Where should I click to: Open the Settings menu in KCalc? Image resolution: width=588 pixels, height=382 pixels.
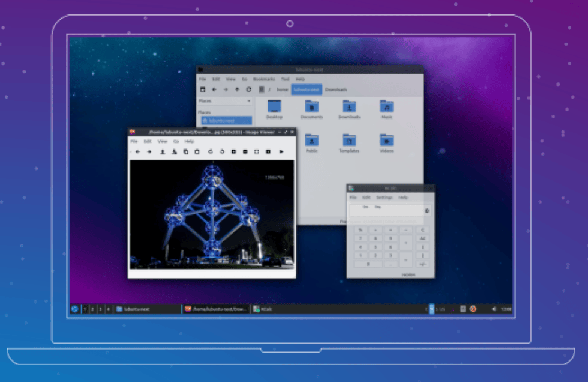[384, 198]
